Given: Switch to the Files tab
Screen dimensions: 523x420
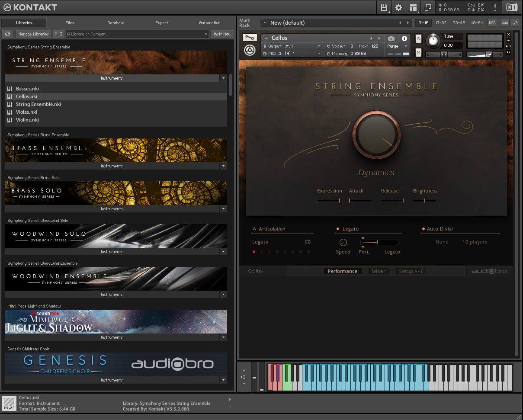Looking at the screenshot, I should pyautogui.click(x=70, y=23).
